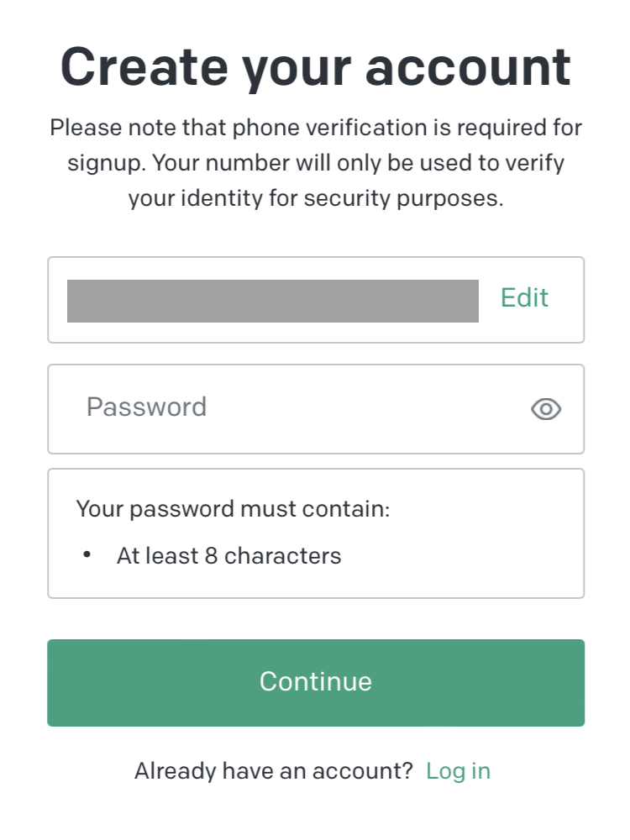
Task: Click the word "Create" in the title
Action: coord(143,67)
